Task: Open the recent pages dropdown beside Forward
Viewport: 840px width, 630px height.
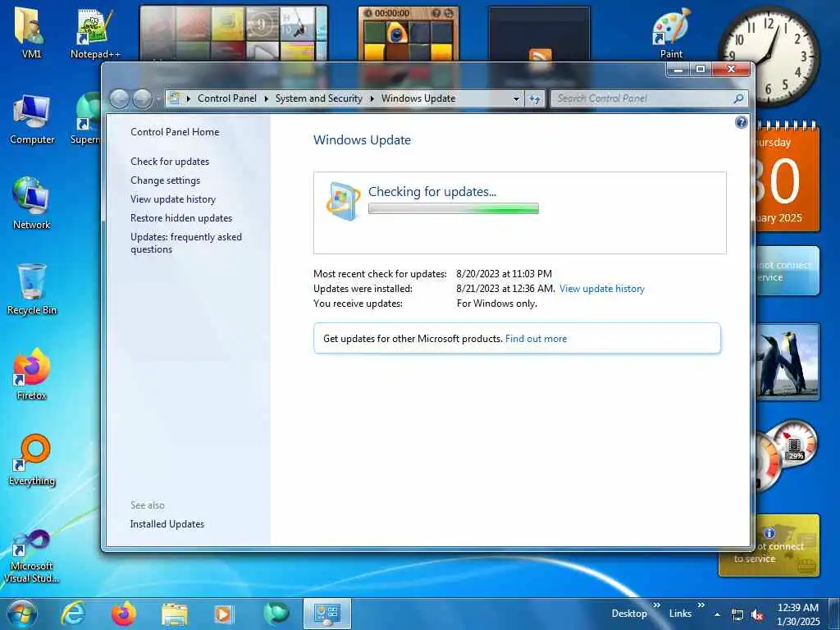Action: click(158, 99)
